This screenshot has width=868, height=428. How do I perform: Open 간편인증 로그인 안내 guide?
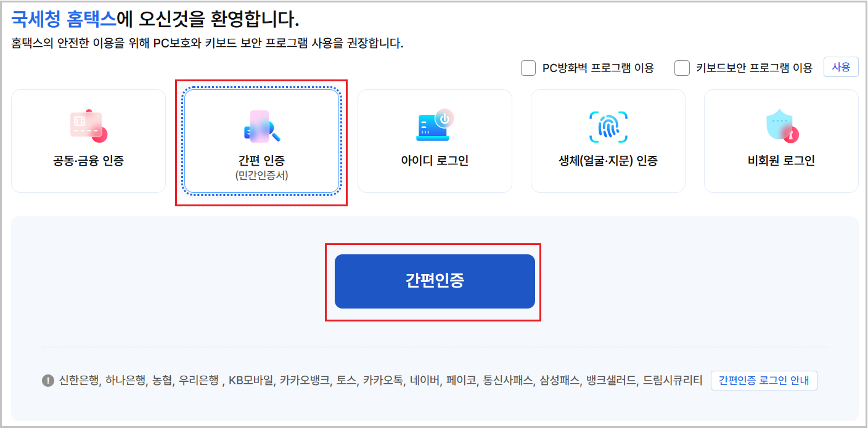click(x=764, y=381)
